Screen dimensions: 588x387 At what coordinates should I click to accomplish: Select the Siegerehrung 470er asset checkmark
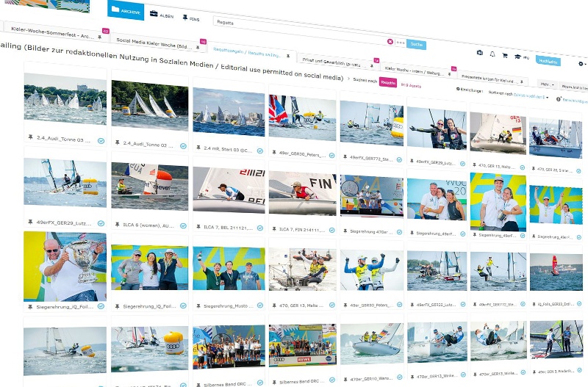[x=399, y=233]
